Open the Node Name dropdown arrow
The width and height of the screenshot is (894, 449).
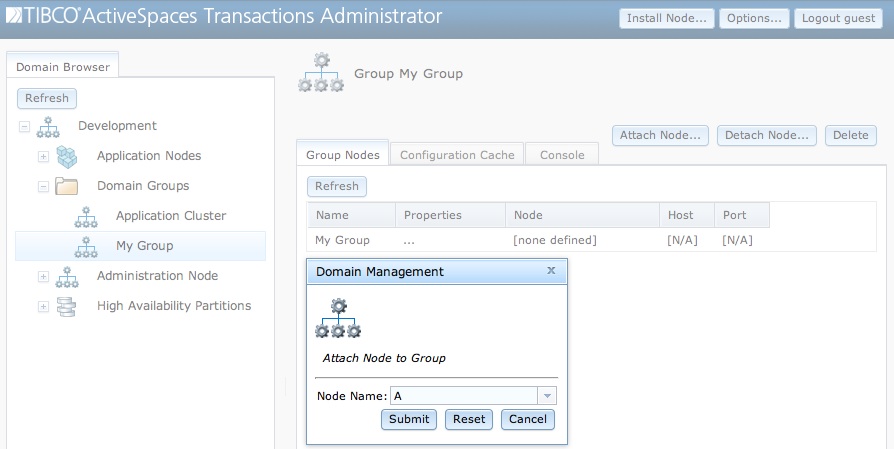pos(547,396)
